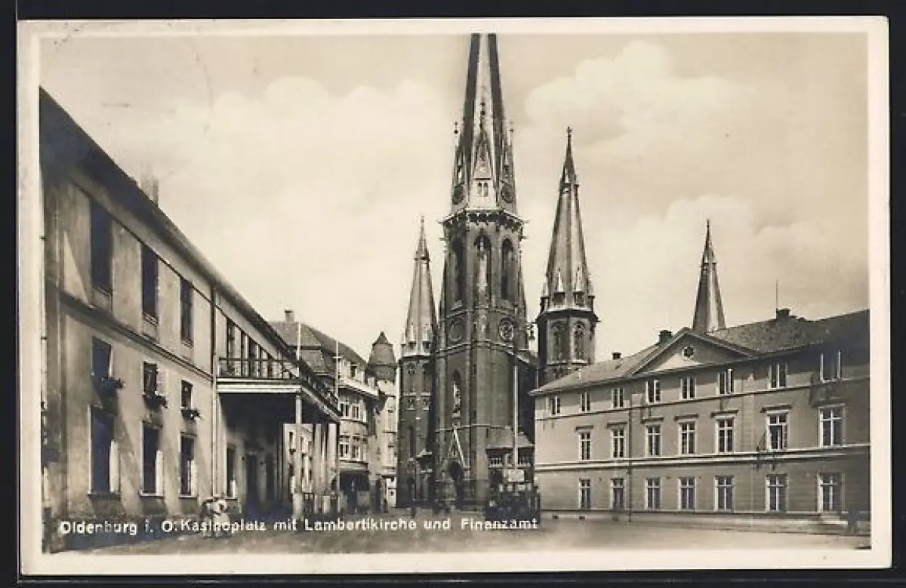Select the word Finanzamt in the caption
This screenshot has width=906, height=588.
499,523
